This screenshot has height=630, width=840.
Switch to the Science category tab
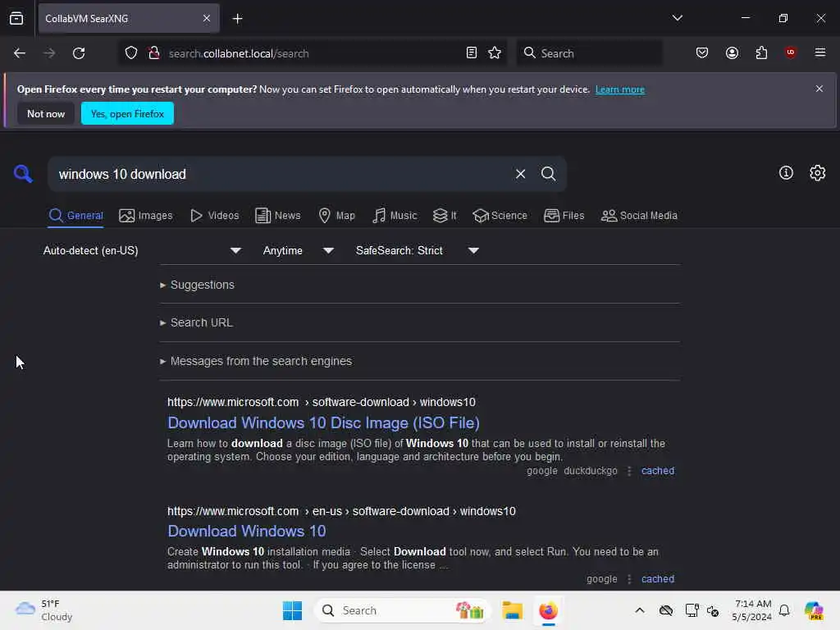pos(500,216)
